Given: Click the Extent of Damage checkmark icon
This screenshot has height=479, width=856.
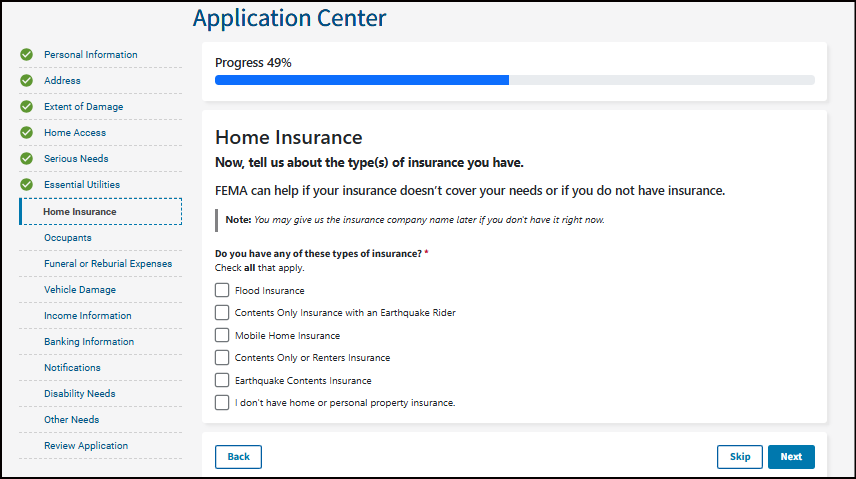Looking at the screenshot, I should point(26,107).
